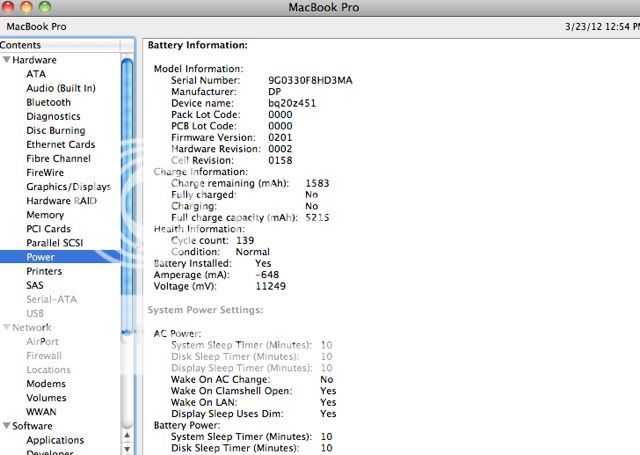The image size is (640, 455).
Task: Open Memory information
Action: coord(45,215)
